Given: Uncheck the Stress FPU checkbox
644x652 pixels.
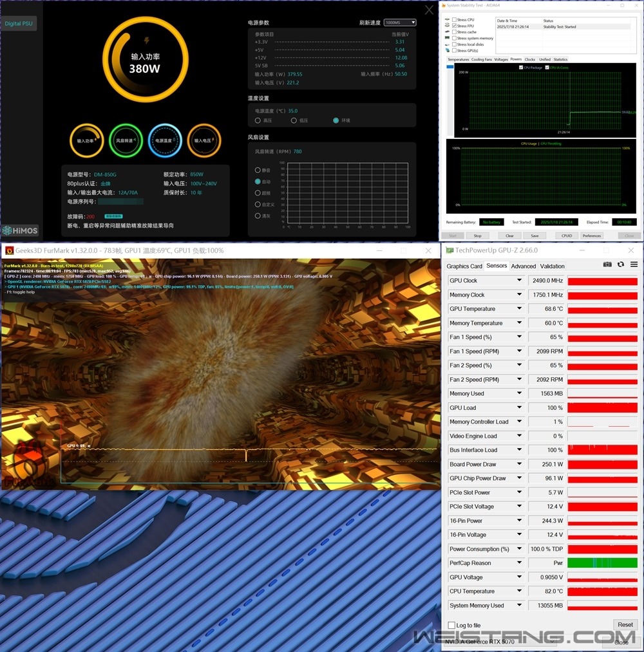Looking at the screenshot, I should pos(454,26).
